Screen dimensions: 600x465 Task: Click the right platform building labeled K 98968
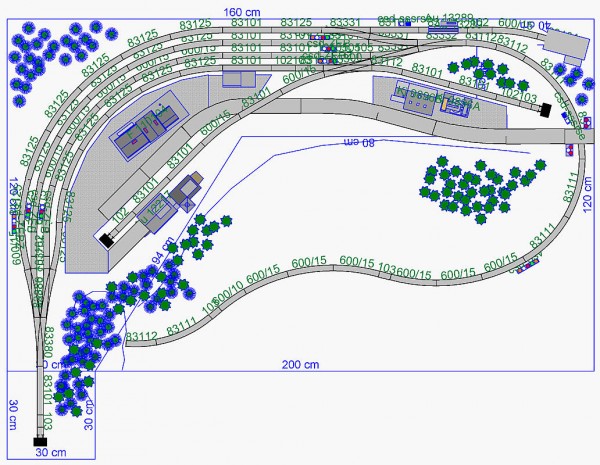tap(415, 97)
